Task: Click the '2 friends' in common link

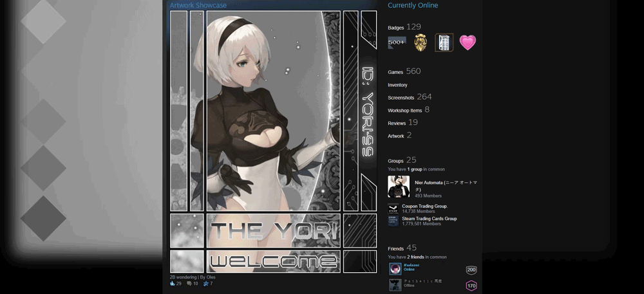Action: pos(415,257)
